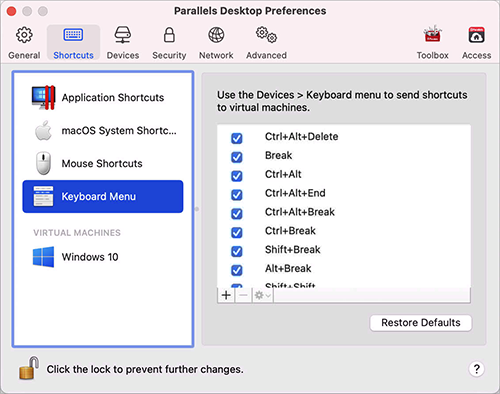Image resolution: width=500 pixels, height=394 pixels.
Task: Remove shortcut with the minus button
Action: tap(243, 295)
